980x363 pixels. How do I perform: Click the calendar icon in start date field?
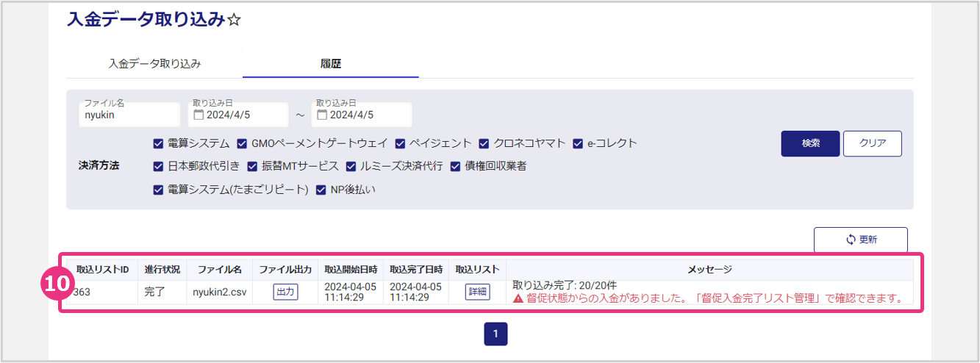click(198, 115)
